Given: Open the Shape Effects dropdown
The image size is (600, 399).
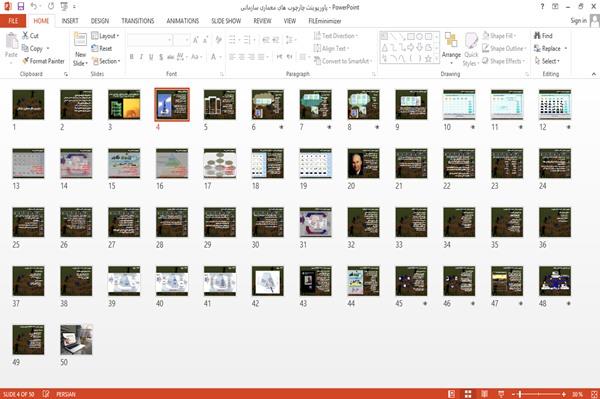Looking at the screenshot, I should click(504, 61).
